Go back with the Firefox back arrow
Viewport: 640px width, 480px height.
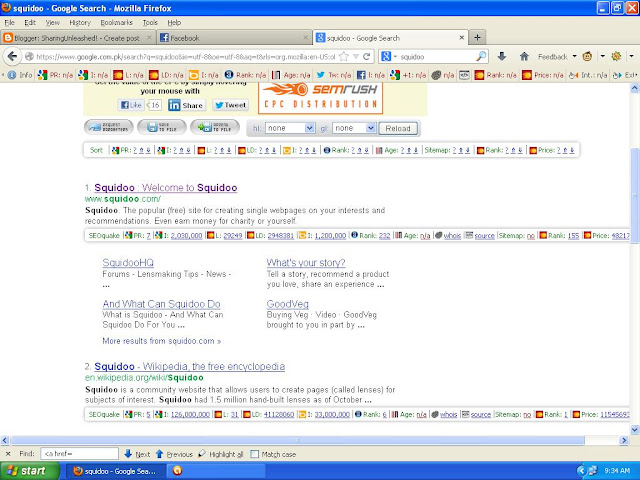pos(12,56)
